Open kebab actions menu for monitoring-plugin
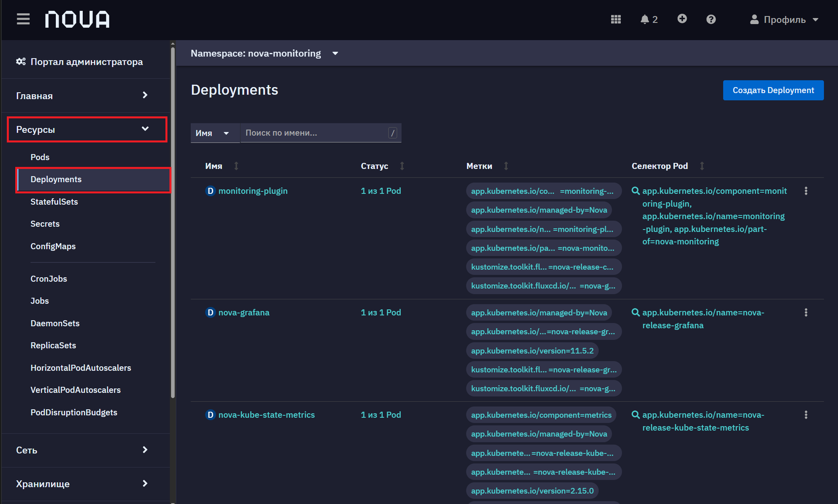Screen dimensions: 838x504 (x=805, y=191)
